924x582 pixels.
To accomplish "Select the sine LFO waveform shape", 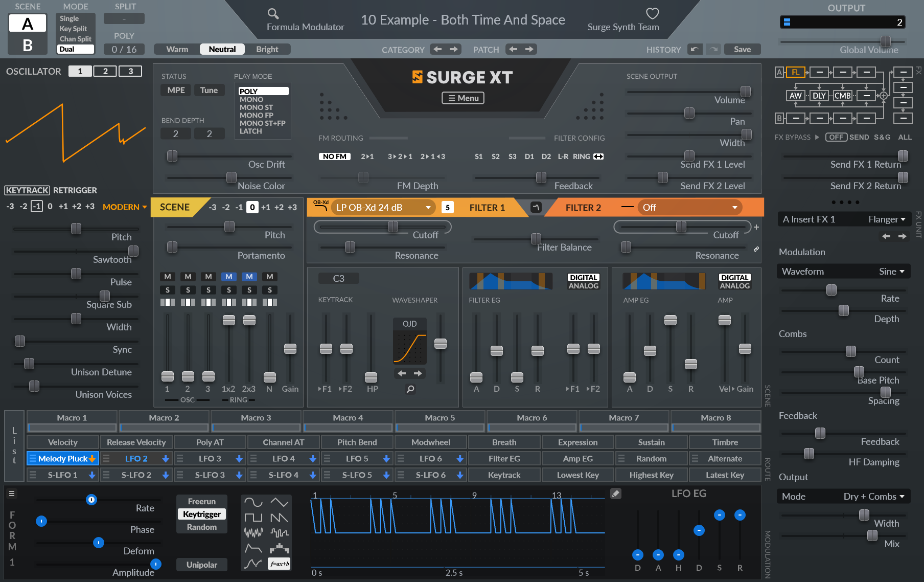I will pyautogui.click(x=253, y=502).
